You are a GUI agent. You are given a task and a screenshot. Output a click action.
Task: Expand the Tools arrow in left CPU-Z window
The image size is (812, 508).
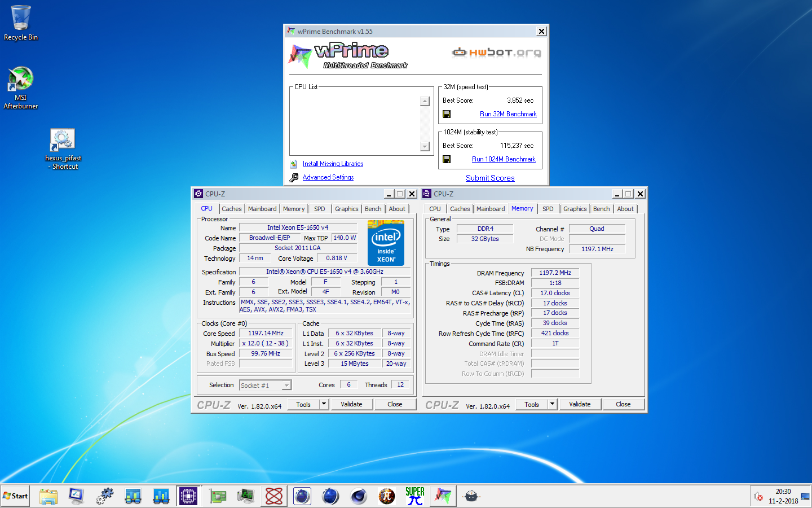(x=324, y=404)
